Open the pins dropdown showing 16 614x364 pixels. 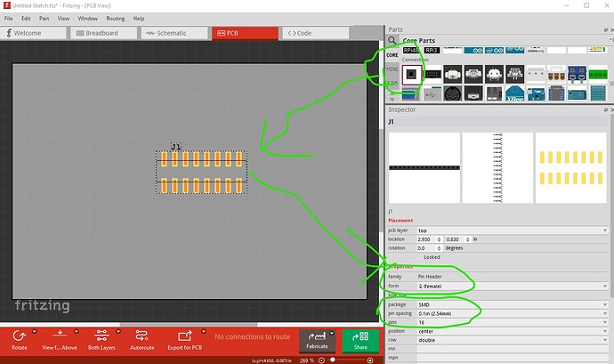[513, 322]
